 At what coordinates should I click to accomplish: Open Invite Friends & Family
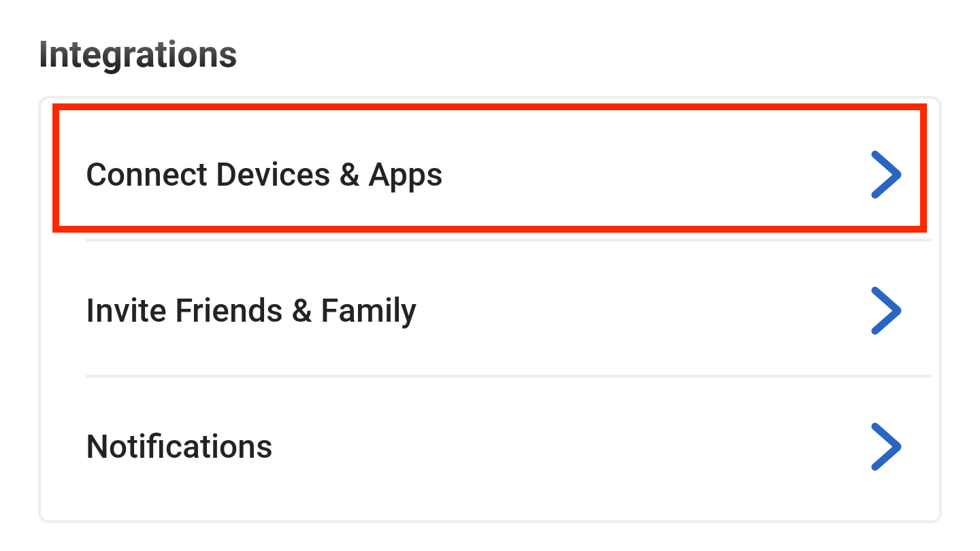coord(251,311)
